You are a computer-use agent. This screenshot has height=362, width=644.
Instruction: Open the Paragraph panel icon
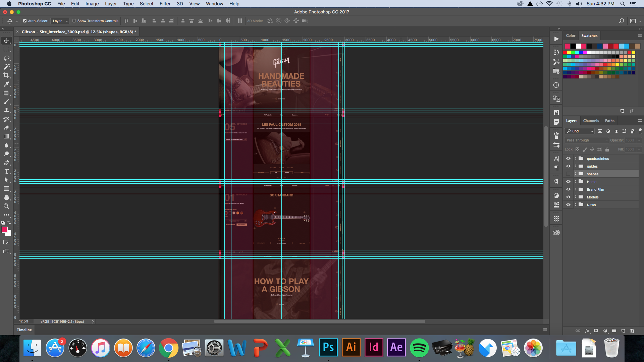coord(556,168)
